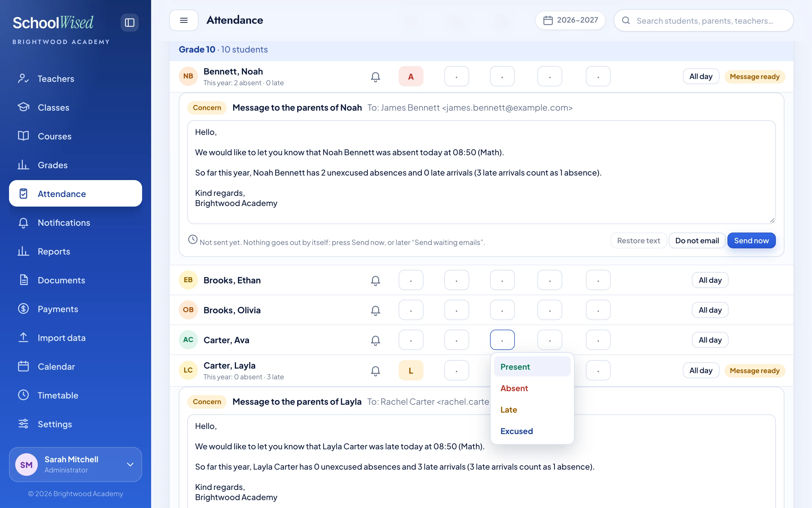Open the Courses section

76,136
